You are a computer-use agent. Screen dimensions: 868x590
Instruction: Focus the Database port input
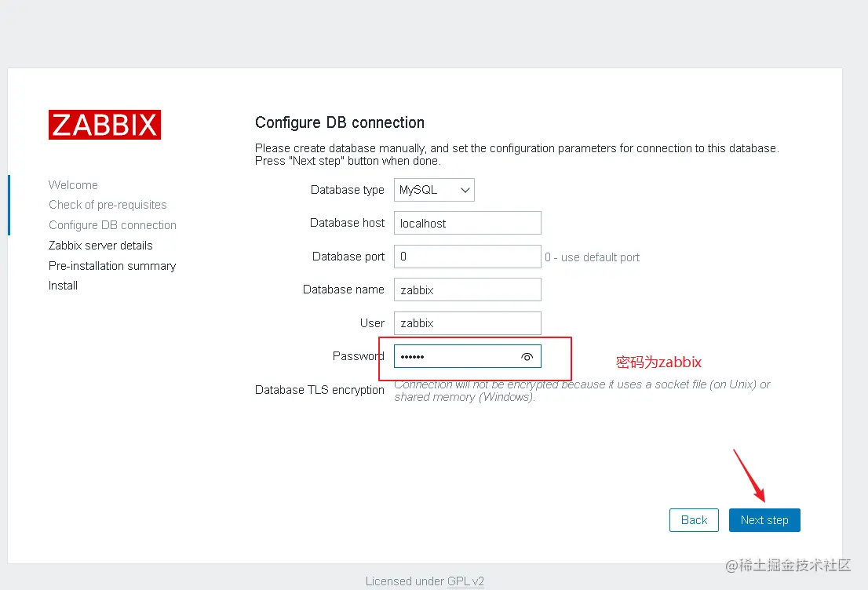pyautogui.click(x=467, y=257)
